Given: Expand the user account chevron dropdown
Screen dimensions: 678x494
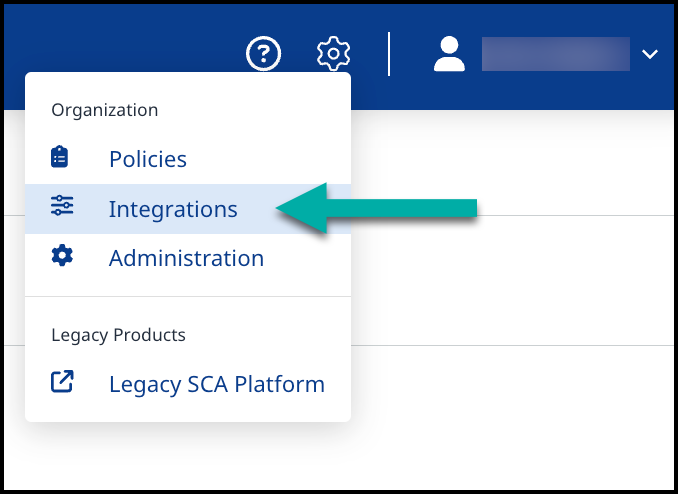Looking at the screenshot, I should (650, 54).
